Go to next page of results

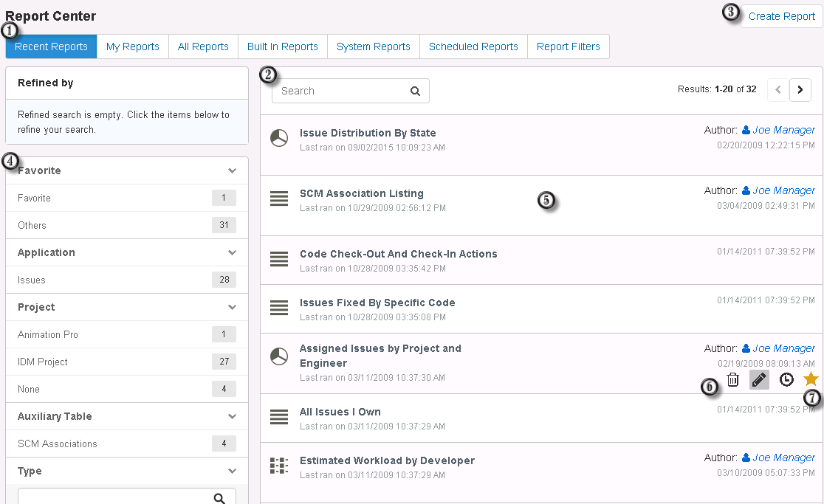800,90
